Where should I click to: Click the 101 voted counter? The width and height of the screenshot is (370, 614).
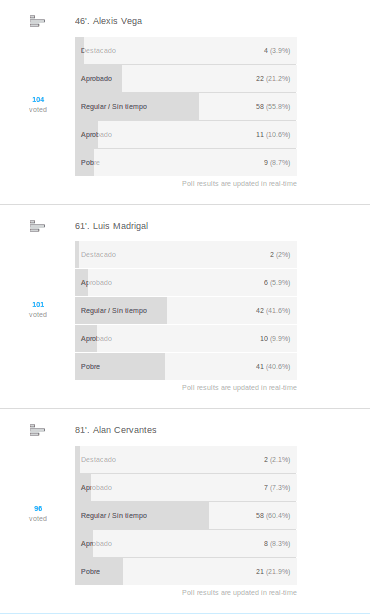[38, 309]
